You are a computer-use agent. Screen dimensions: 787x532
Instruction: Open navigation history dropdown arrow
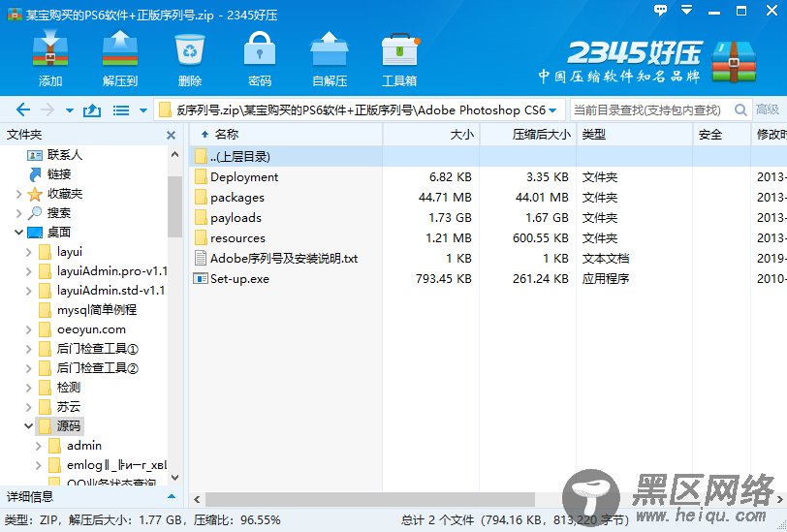[x=70, y=110]
